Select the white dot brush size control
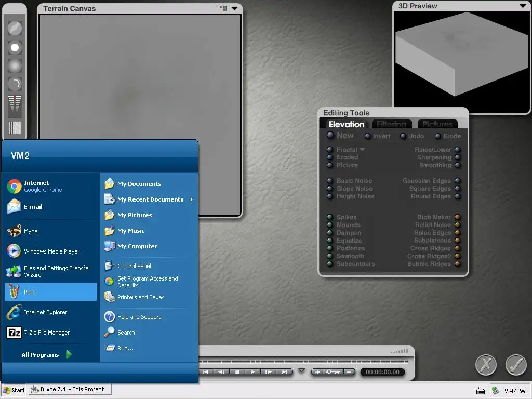Viewport: 532px width, 399px height. pos(15,47)
